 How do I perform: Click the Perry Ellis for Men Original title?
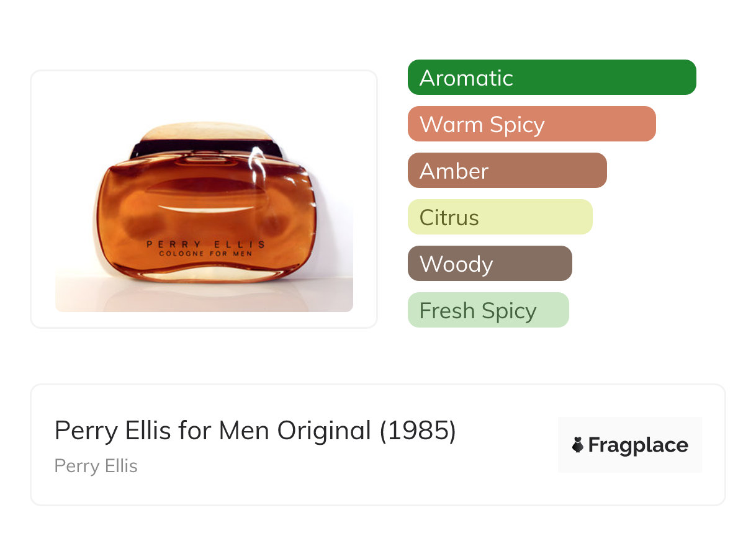(x=254, y=431)
